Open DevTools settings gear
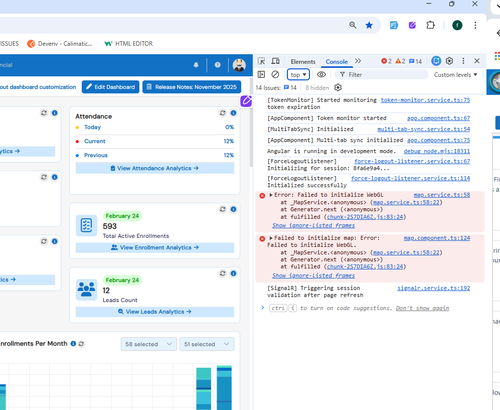 click(449, 61)
